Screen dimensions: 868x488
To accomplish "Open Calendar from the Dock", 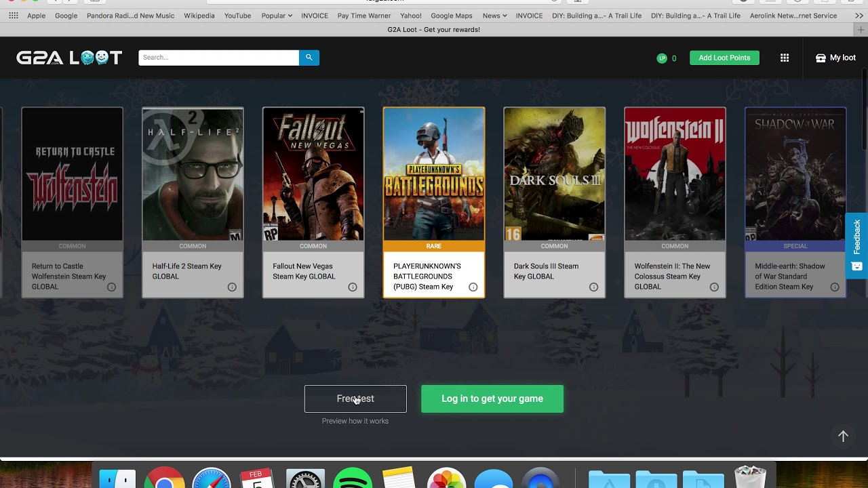I will [x=258, y=478].
